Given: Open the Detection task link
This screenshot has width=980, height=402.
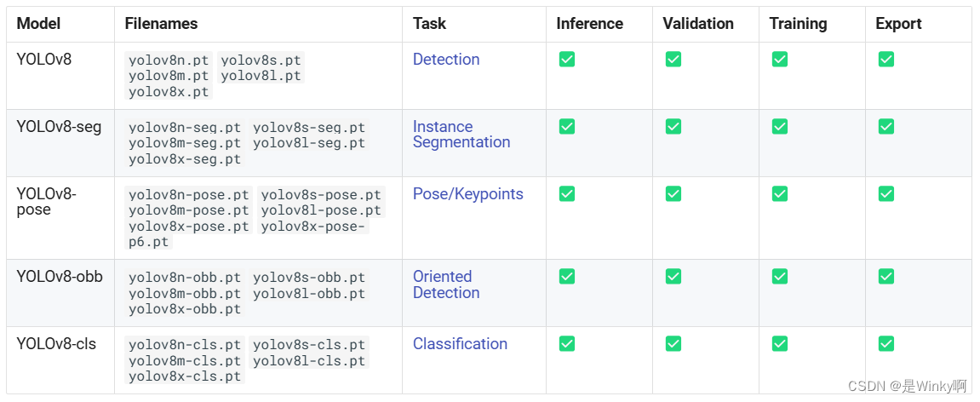Looking at the screenshot, I should click(x=446, y=60).
